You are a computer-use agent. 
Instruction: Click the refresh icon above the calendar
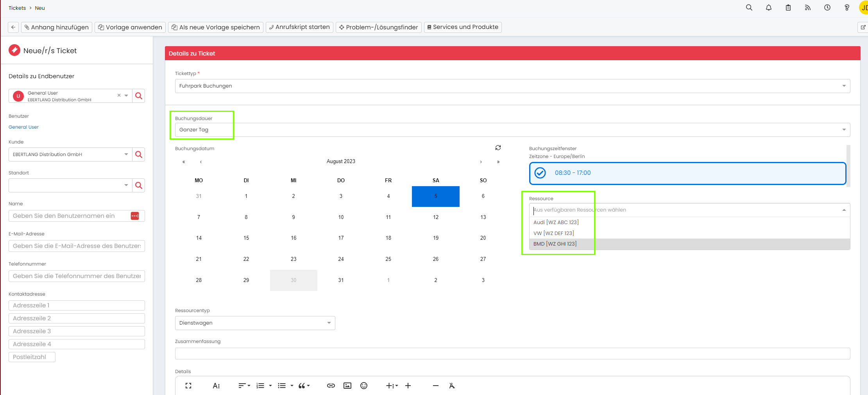pyautogui.click(x=498, y=148)
